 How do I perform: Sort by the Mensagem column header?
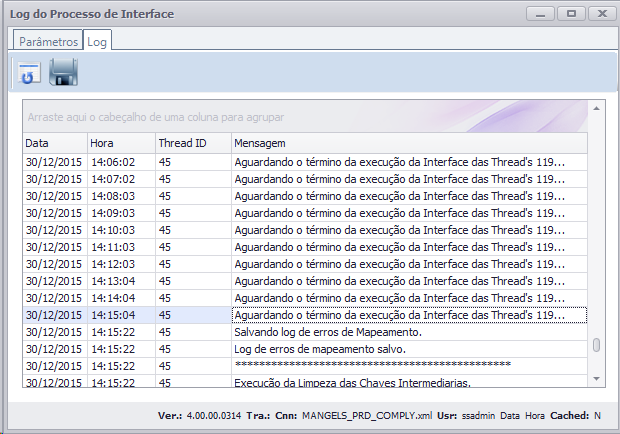(x=409, y=143)
